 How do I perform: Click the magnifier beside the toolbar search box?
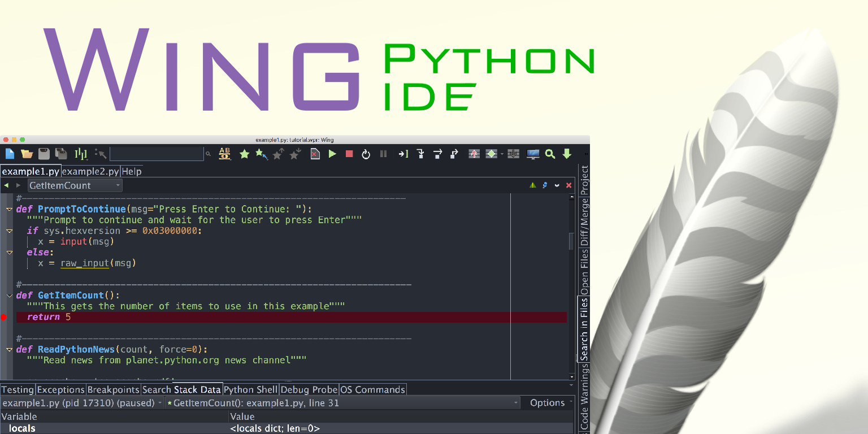(x=208, y=154)
